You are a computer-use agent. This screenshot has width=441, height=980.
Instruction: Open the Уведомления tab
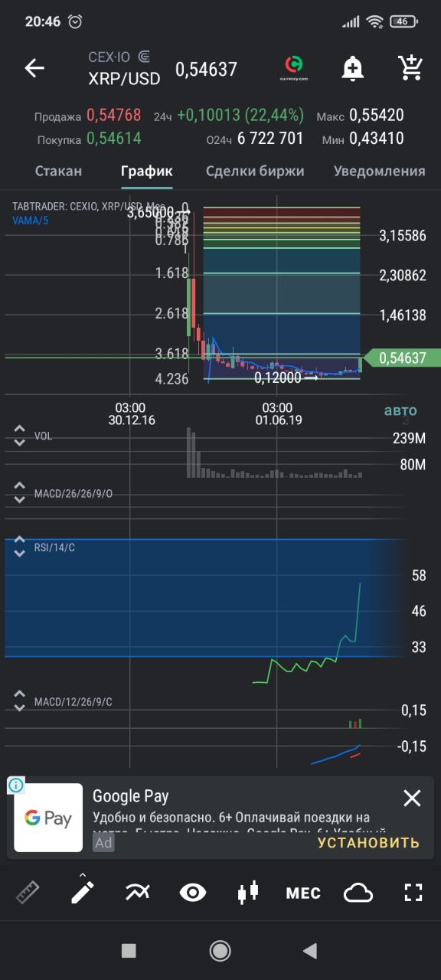click(x=379, y=171)
